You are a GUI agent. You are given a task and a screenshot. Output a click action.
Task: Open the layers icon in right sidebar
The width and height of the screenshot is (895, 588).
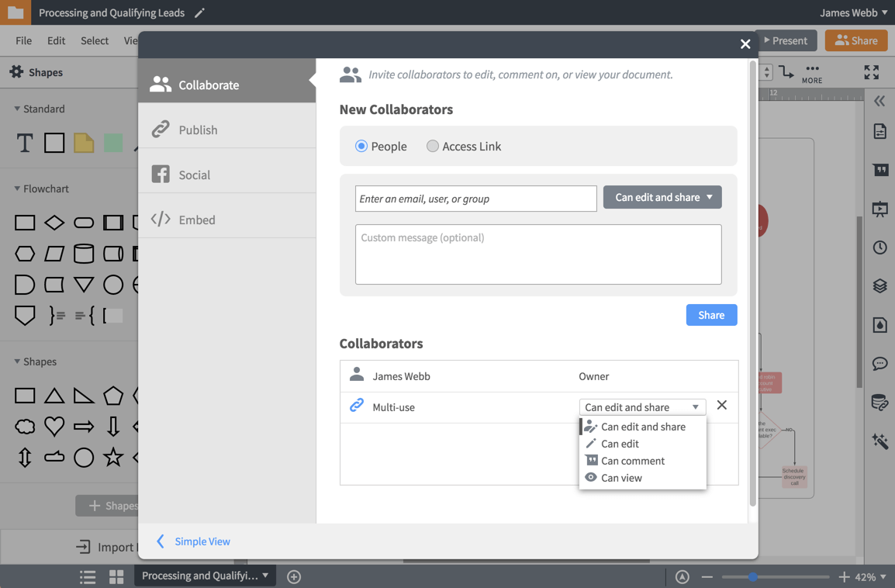click(x=879, y=286)
